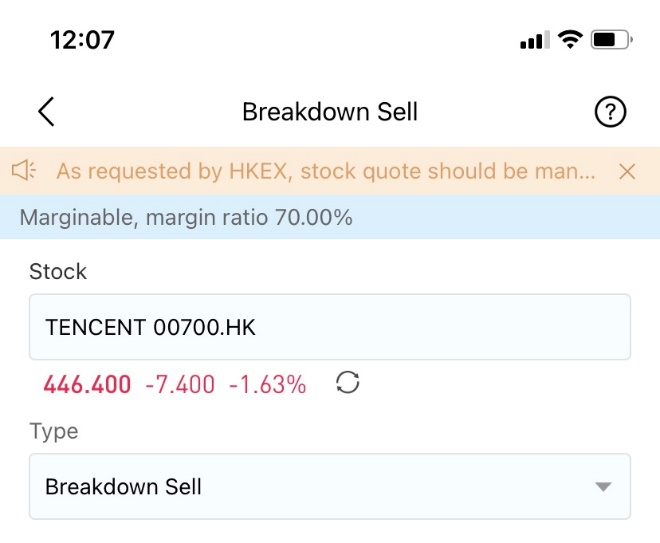Tap the margin ratio 70.00% info bar

click(x=330, y=217)
